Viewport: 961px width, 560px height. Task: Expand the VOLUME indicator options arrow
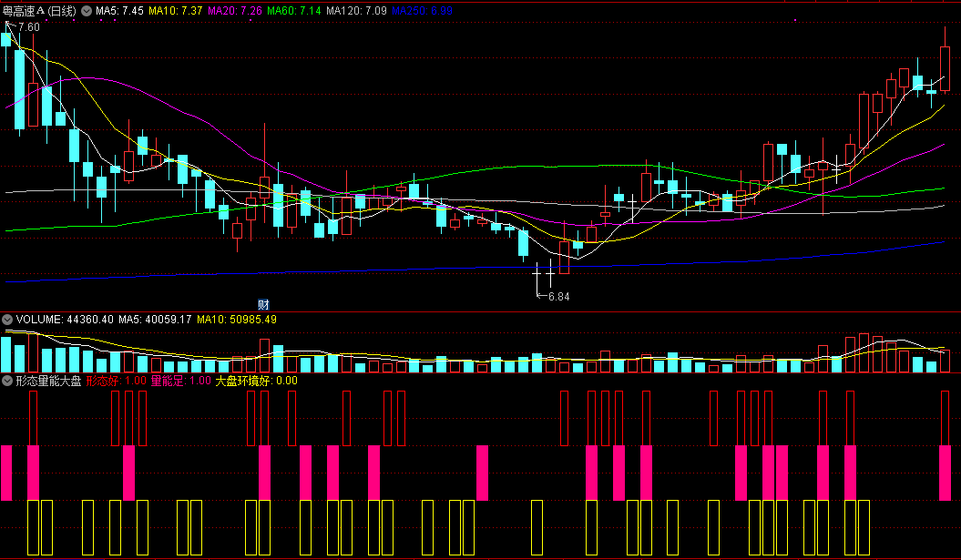(7, 320)
